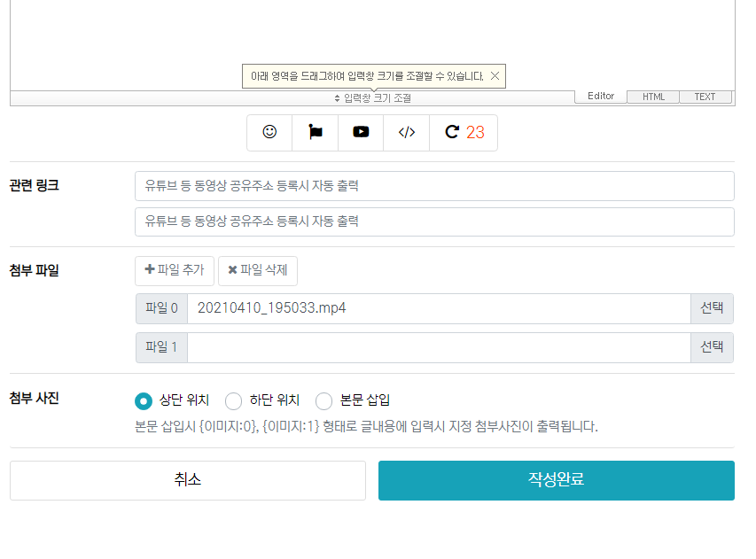Focus the first related link field
The height and width of the screenshot is (559, 756).
click(434, 186)
